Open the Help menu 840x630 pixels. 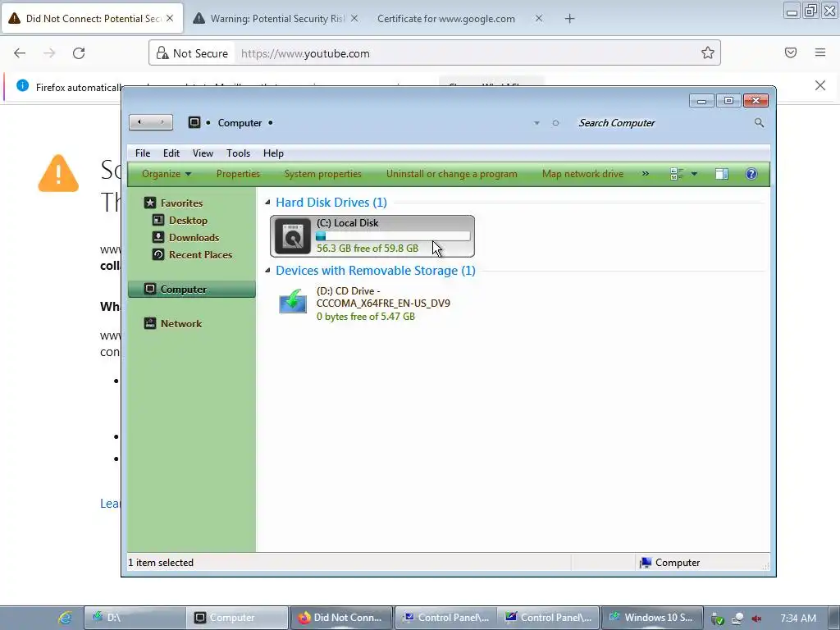click(x=273, y=153)
